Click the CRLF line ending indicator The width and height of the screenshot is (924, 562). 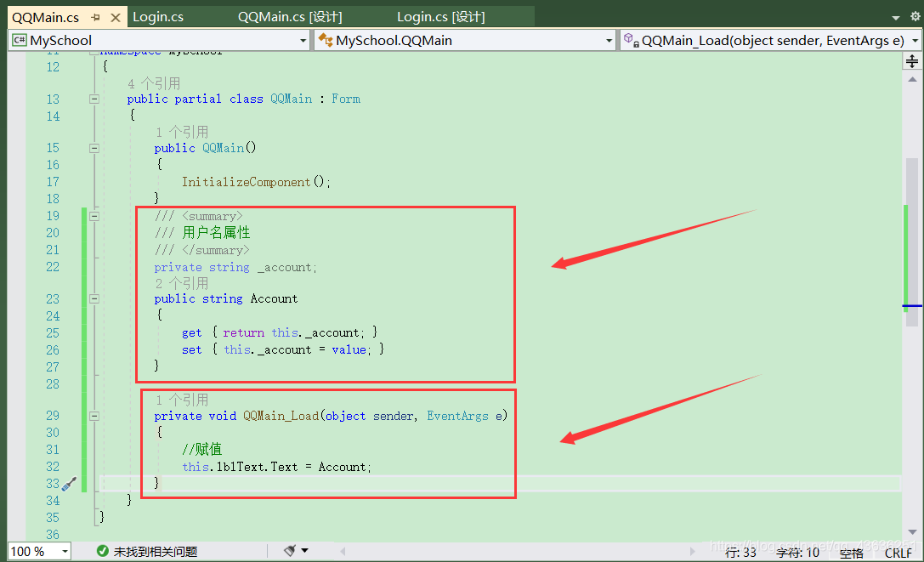pyautogui.click(x=898, y=553)
